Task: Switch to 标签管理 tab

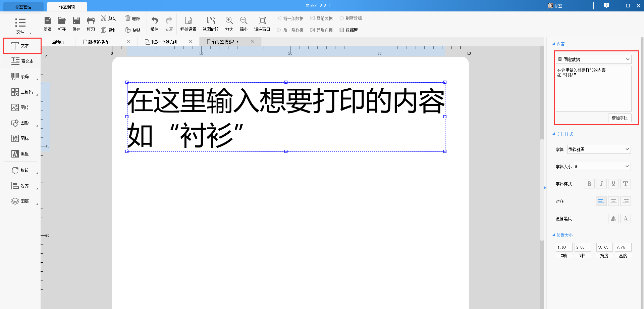Action: pos(23,7)
